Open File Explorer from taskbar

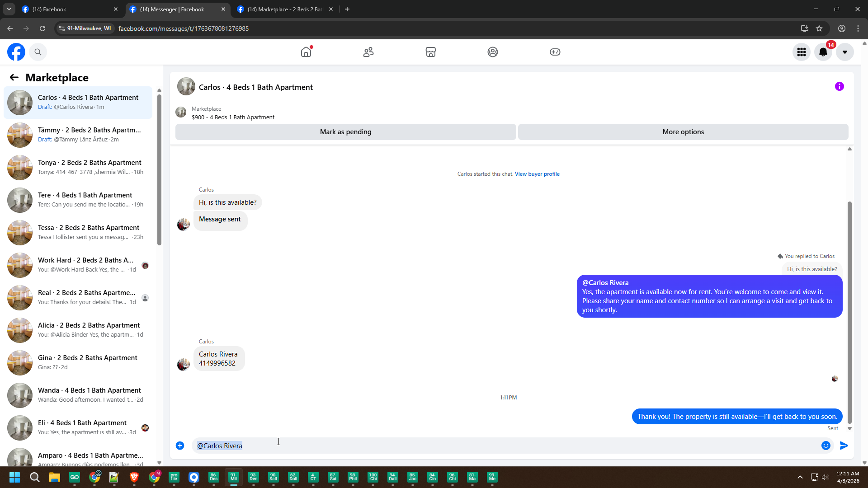(55, 477)
